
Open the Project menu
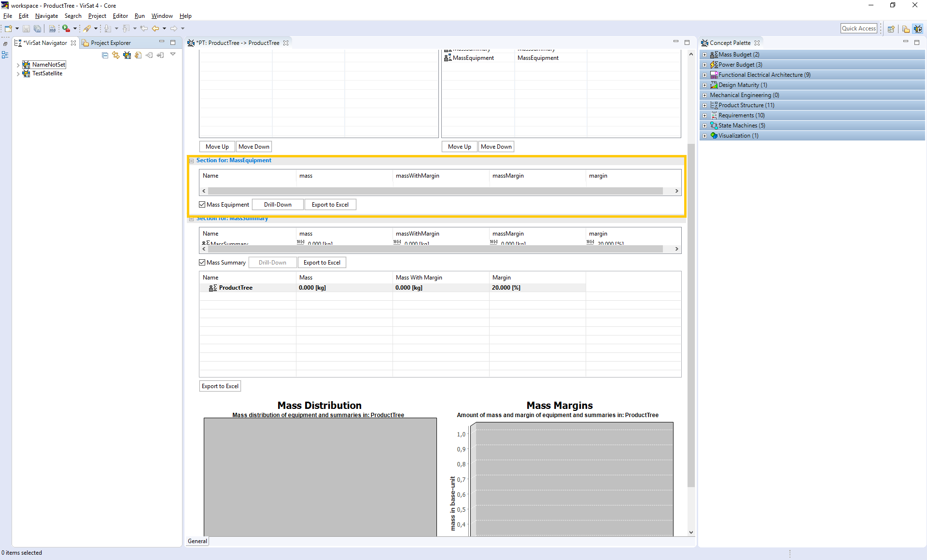coord(97,16)
